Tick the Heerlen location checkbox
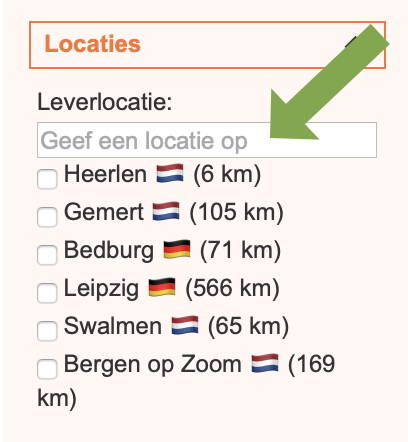The height and width of the screenshot is (442, 408). (x=47, y=179)
